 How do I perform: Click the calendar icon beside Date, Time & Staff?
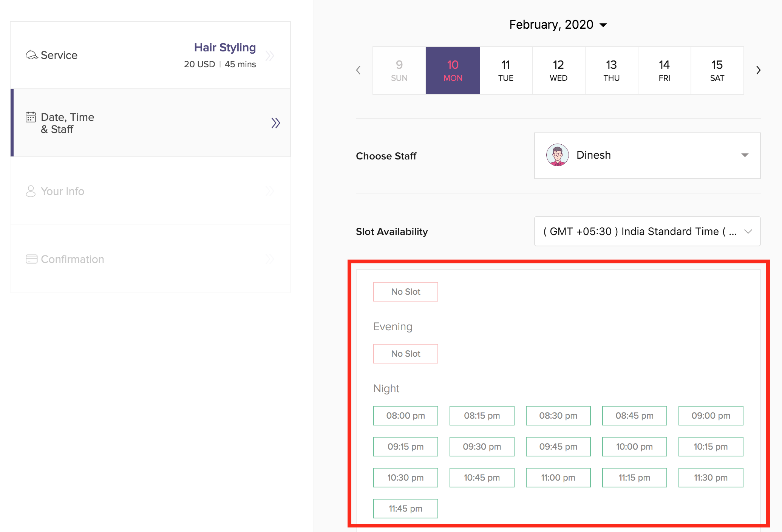(31, 117)
